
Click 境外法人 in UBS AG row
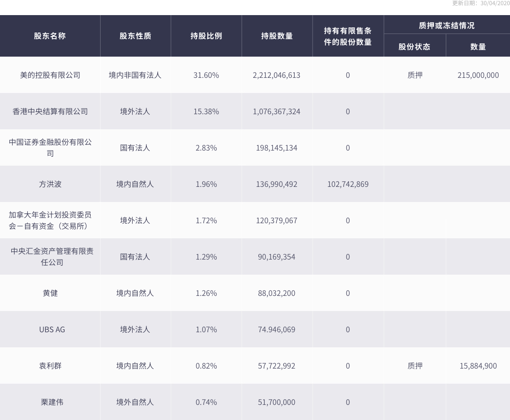tap(135, 329)
